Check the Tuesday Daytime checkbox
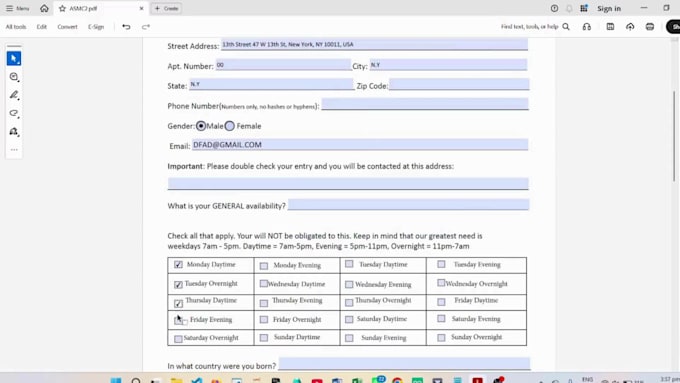Image resolution: width=680 pixels, height=383 pixels. coord(349,264)
